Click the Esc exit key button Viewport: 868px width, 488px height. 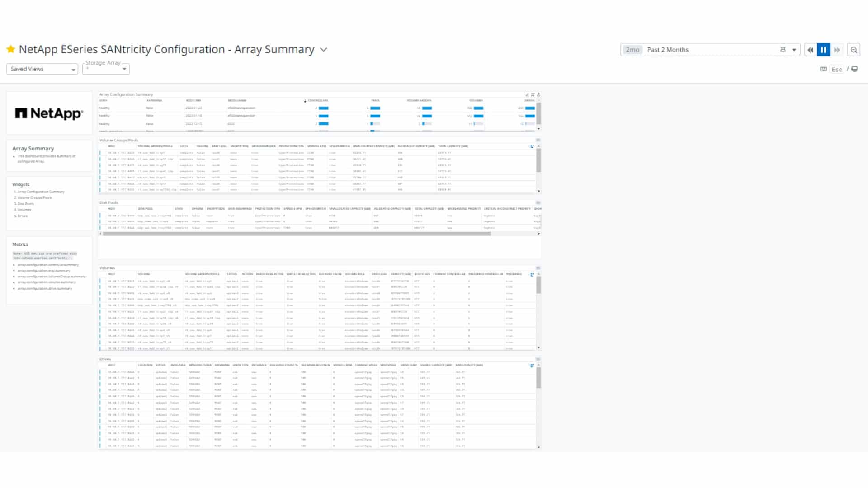tap(837, 69)
